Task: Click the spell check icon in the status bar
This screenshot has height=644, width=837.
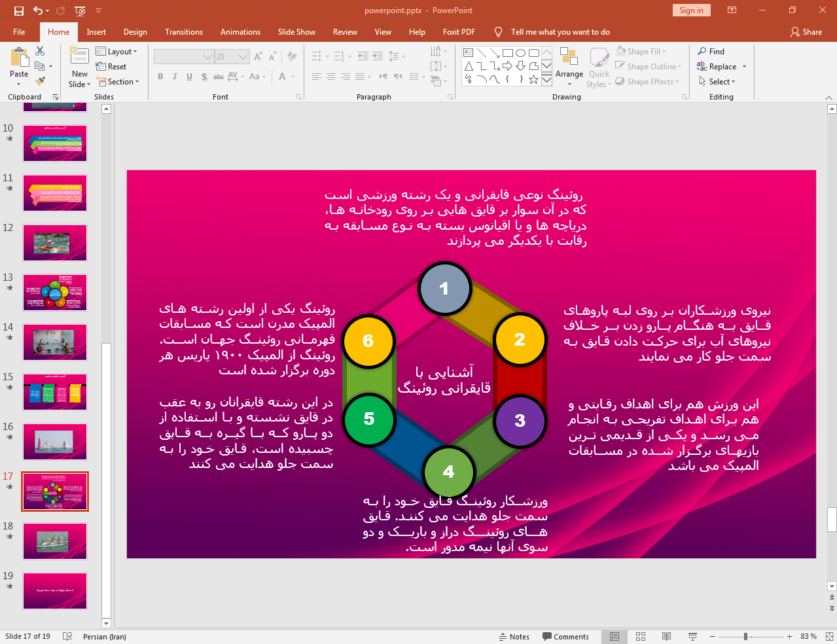Action: (x=67, y=637)
